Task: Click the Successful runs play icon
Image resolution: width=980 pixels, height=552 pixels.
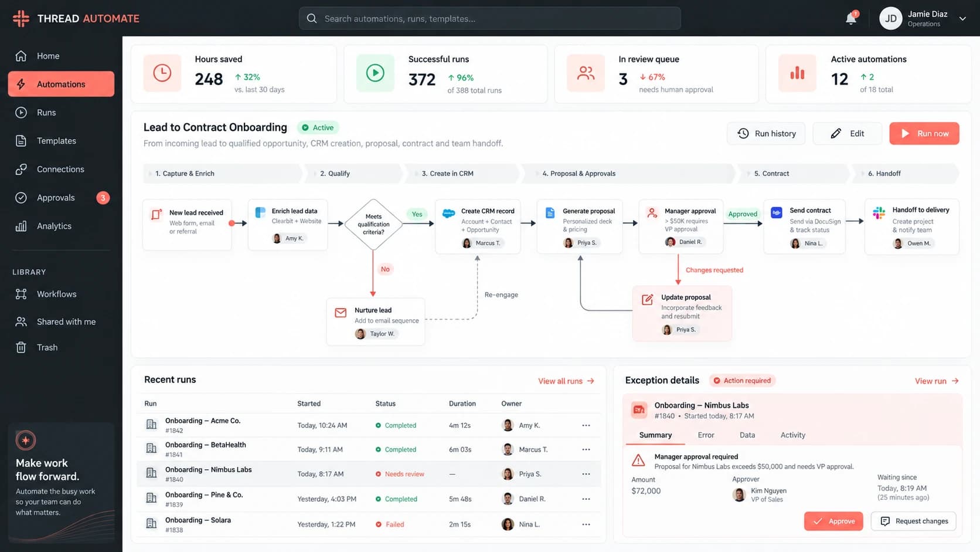Action: [x=375, y=73]
